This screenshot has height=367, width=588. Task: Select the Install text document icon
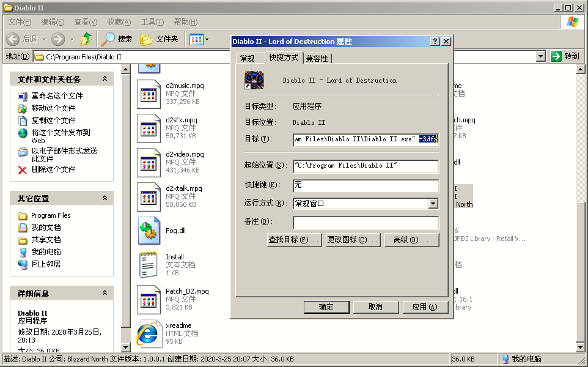148,265
